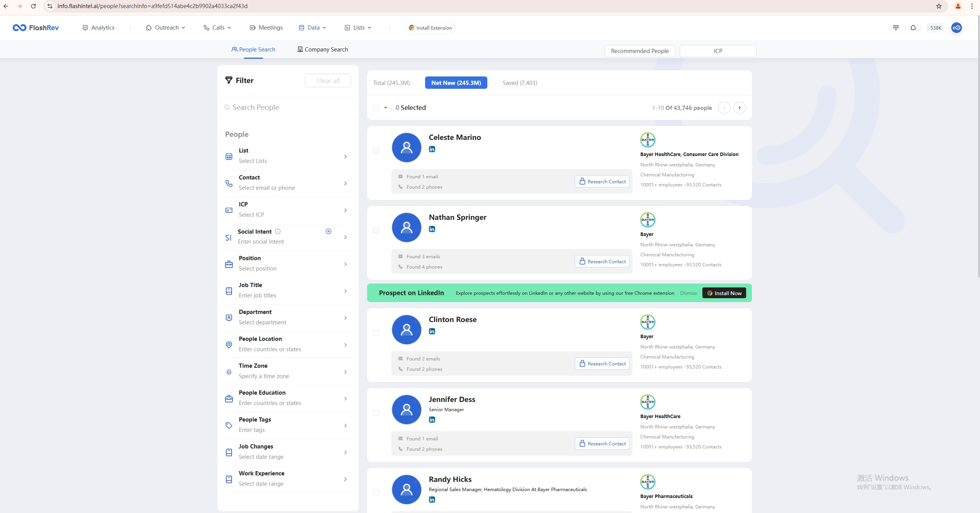This screenshot has height=513, width=980.
Task: Expand the Job Title filter
Action: point(288,291)
